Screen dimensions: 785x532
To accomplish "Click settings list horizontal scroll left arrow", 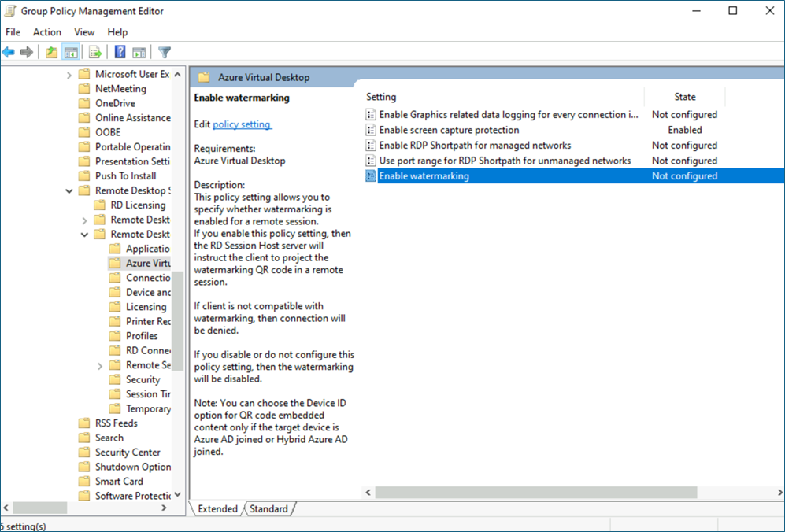I will (x=368, y=493).
